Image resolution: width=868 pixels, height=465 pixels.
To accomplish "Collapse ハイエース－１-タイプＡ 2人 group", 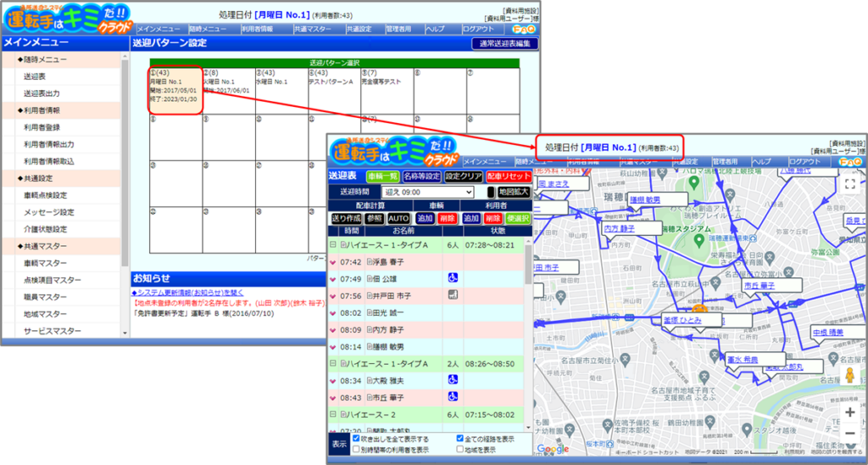I will pos(332,363).
